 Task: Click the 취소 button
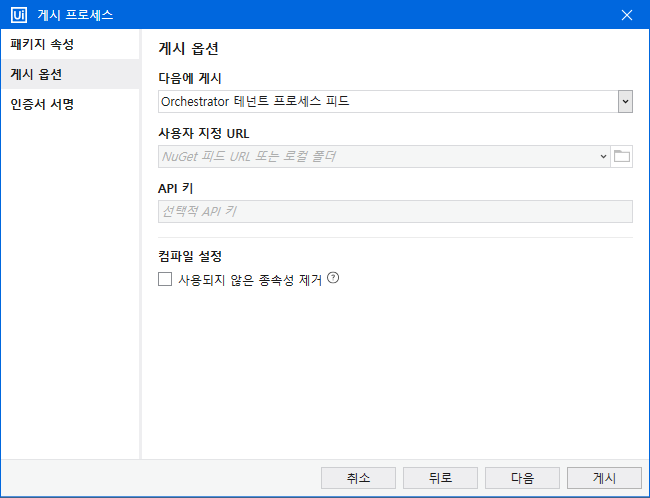click(x=358, y=478)
